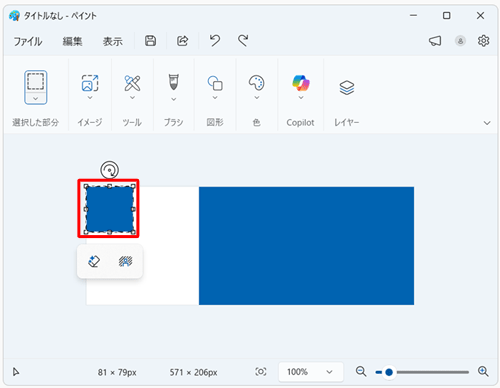Select the ブラシ brush icon

click(x=174, y=82)
